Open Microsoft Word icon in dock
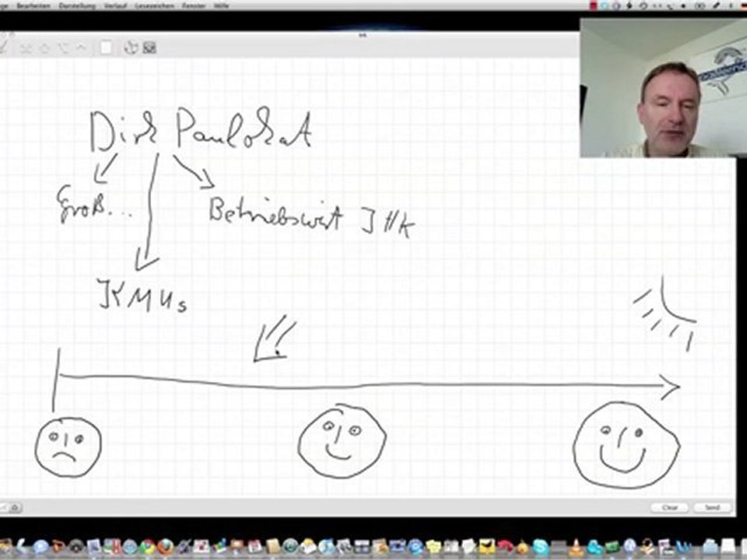This screenshot has height=560, width=747. (x=684, y=548)
